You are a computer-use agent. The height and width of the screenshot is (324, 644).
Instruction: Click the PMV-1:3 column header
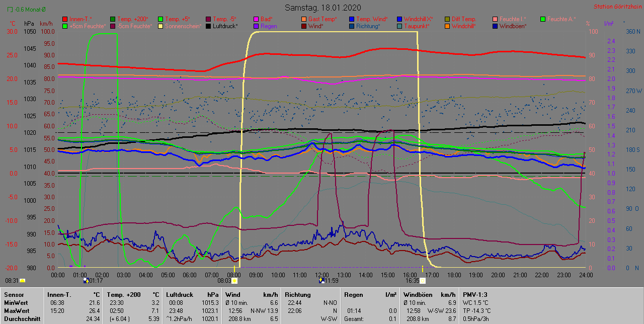click(x=475, y=294)
